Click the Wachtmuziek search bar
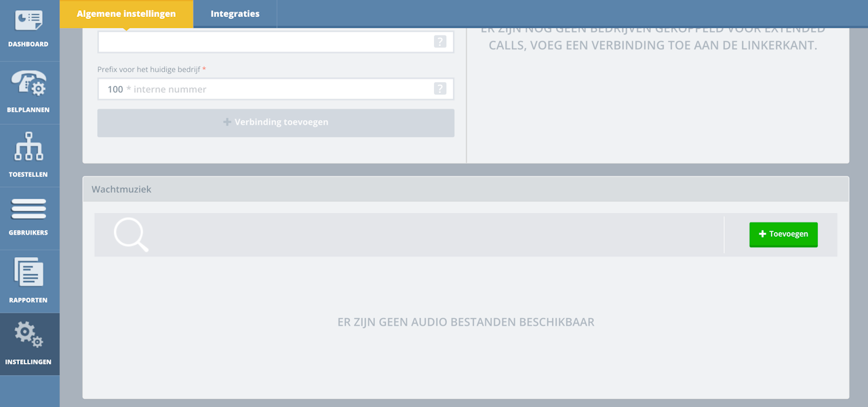The width and height of the screenshot is (868, 407). coord(409,235)
